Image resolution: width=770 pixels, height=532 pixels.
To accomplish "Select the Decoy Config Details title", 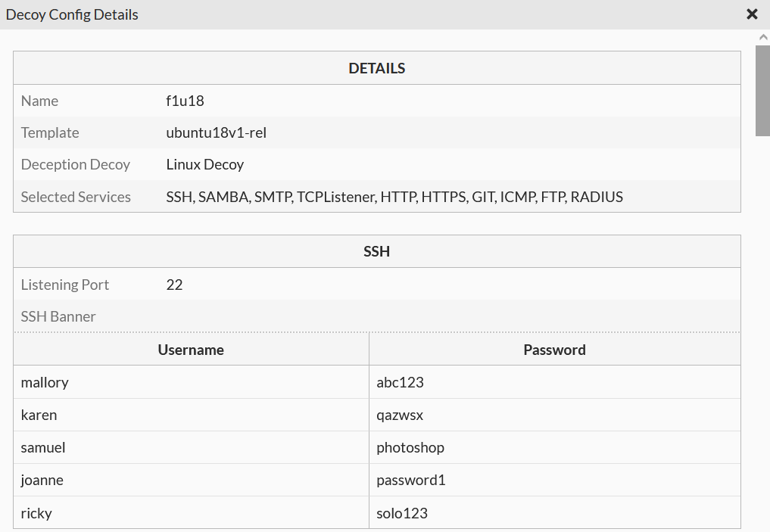I will pos(72,14).
